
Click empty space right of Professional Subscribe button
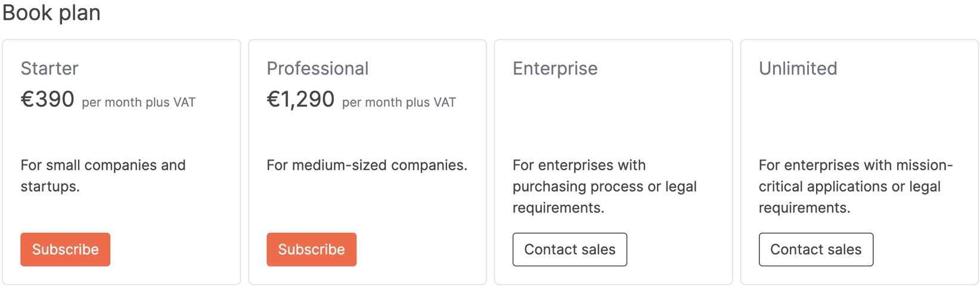(417, 250)
